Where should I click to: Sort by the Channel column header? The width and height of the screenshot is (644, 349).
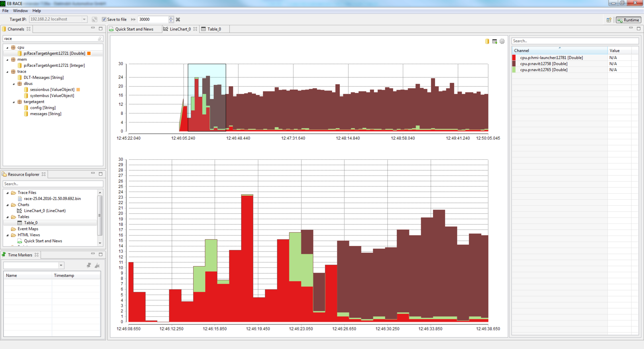559,50
